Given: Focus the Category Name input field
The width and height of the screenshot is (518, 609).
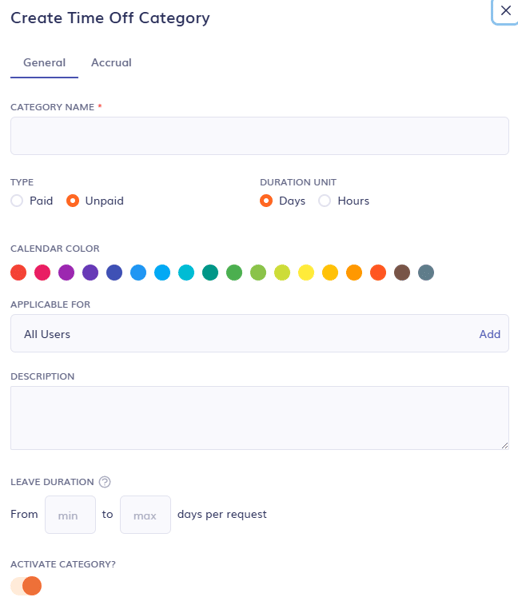Looking at the screenshot, I should [259, 136].
